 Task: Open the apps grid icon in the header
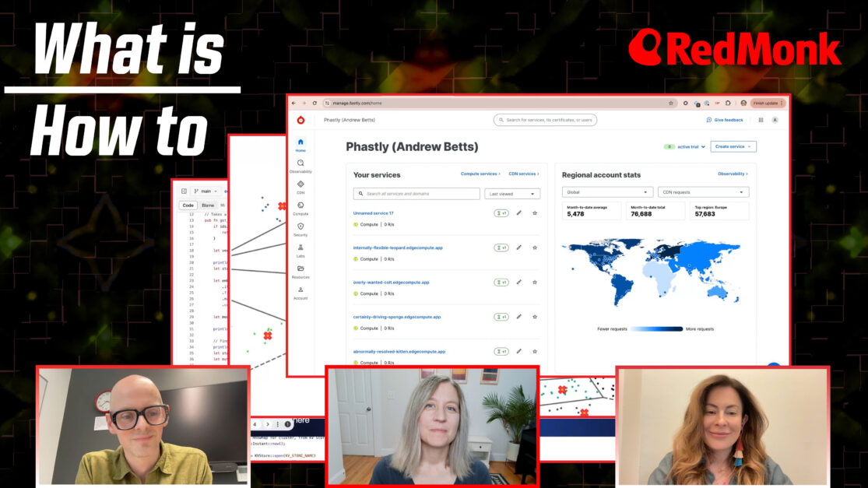pos(761,120)
